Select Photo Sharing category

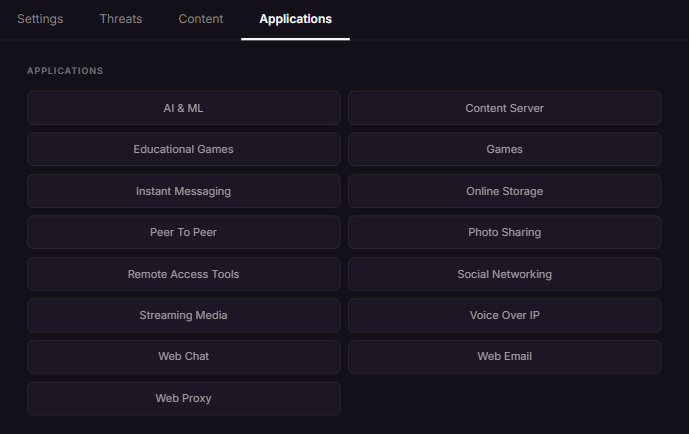click(504, 232)
